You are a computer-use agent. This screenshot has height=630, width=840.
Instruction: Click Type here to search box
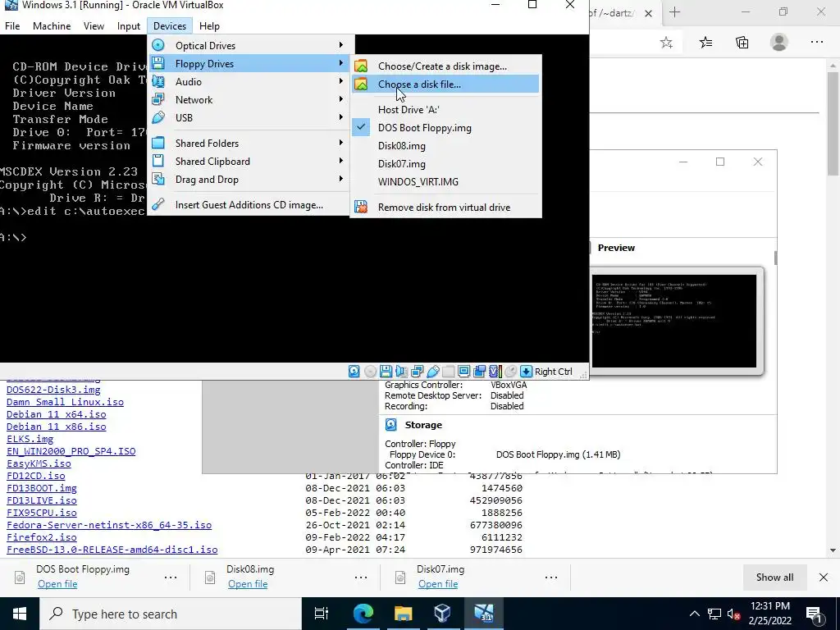pyautogui.click(x=171, y=614)
